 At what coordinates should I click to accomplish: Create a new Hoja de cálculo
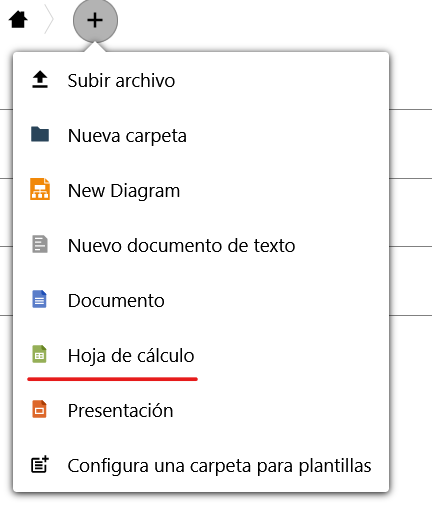tap(201, 355)
